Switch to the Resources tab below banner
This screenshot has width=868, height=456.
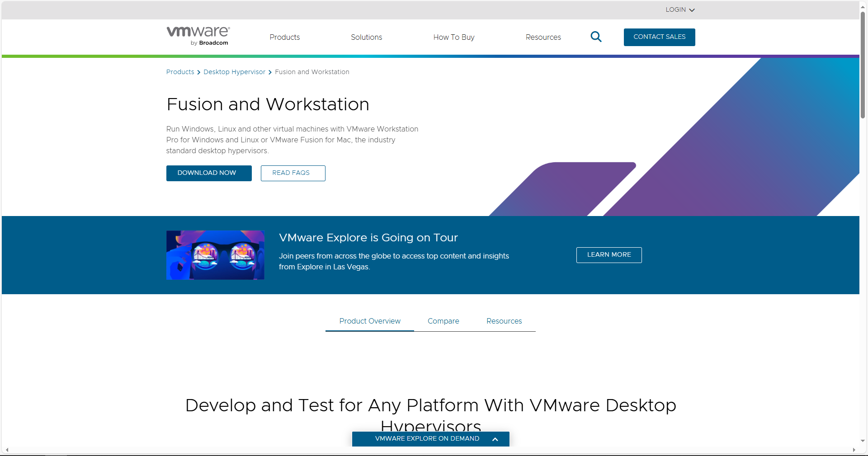point(504,321)
